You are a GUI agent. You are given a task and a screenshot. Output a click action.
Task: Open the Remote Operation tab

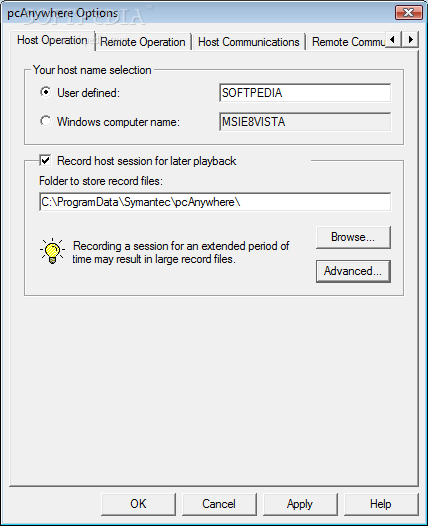click(x=143, y=42)
